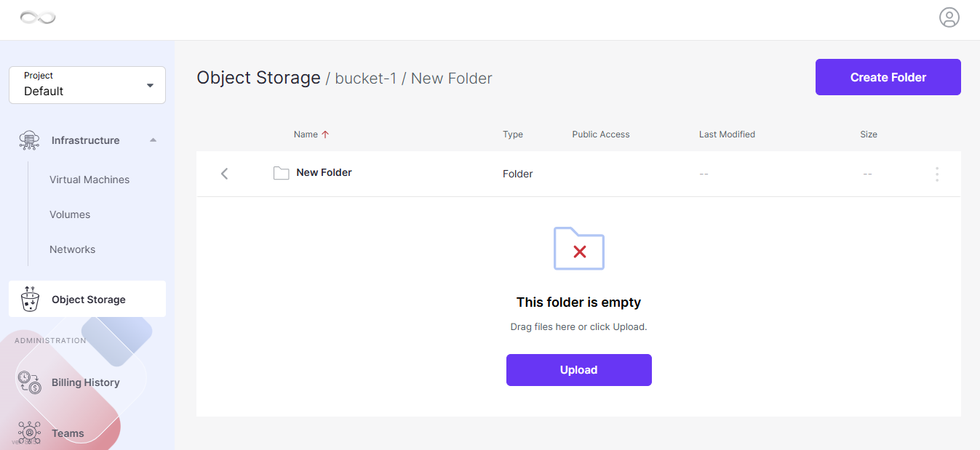Click the infinity logo in header

point(38,17)
